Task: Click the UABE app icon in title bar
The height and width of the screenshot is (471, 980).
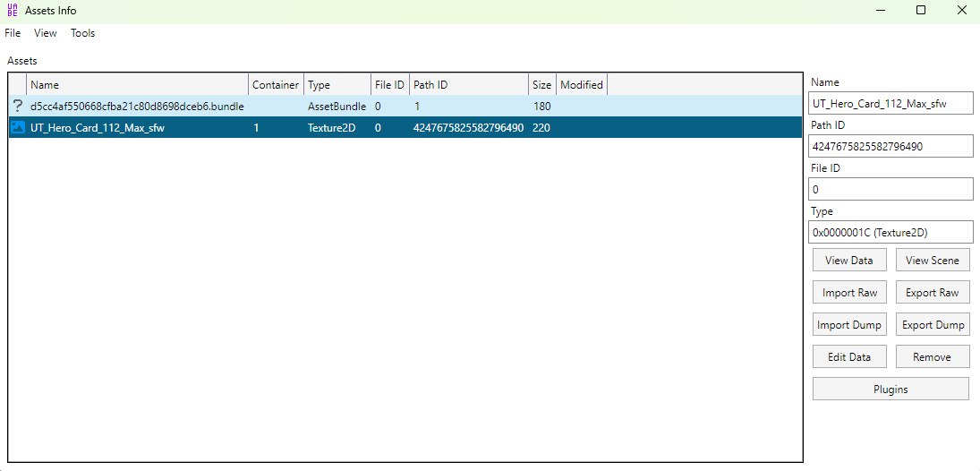Action: point(13,11)
